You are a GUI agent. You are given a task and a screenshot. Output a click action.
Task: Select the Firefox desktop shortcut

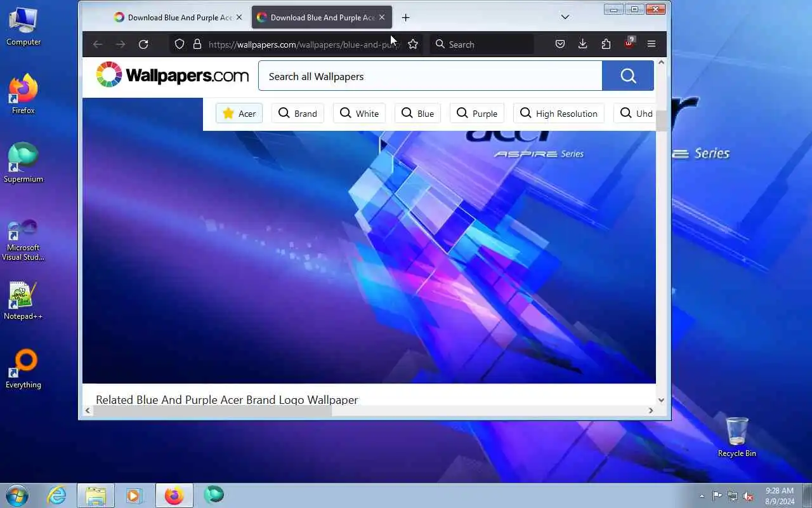(23, 95)
